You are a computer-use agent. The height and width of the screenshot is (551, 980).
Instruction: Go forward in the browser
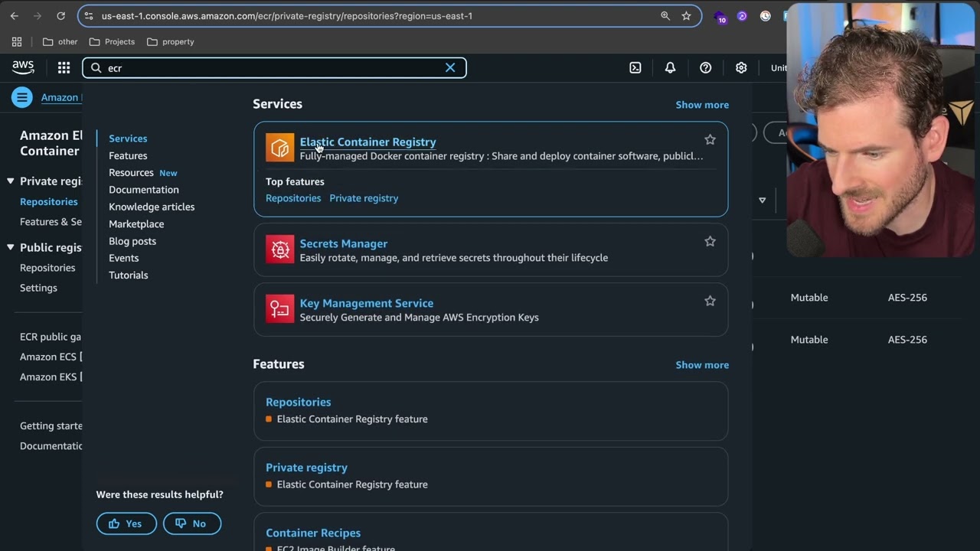(38, 15)
